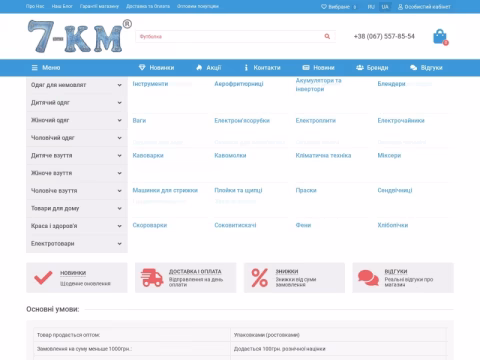Open Акції menu item

pyautogui.click(x=214, y=68)
